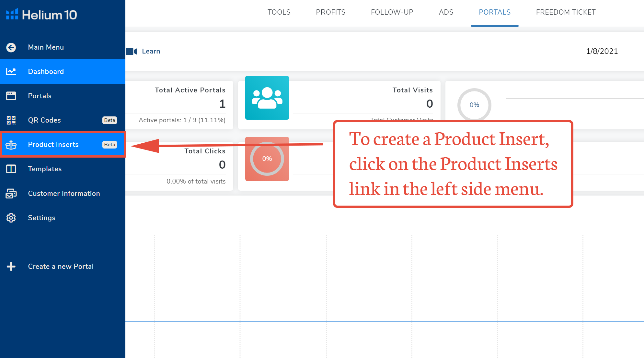Click the Main Menu back arrow icon
The height and width of the screenshot is (358, 644).
(x=11, y=47)
